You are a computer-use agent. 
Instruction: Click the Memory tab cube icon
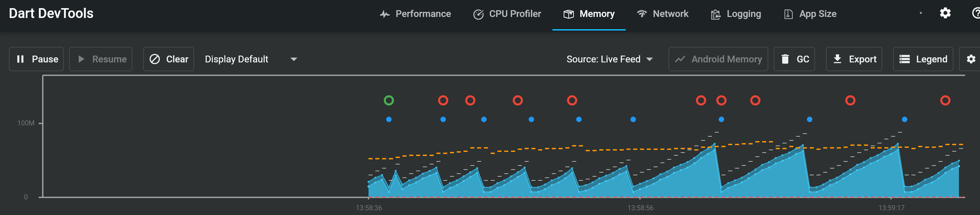click(x=568, y=15)
